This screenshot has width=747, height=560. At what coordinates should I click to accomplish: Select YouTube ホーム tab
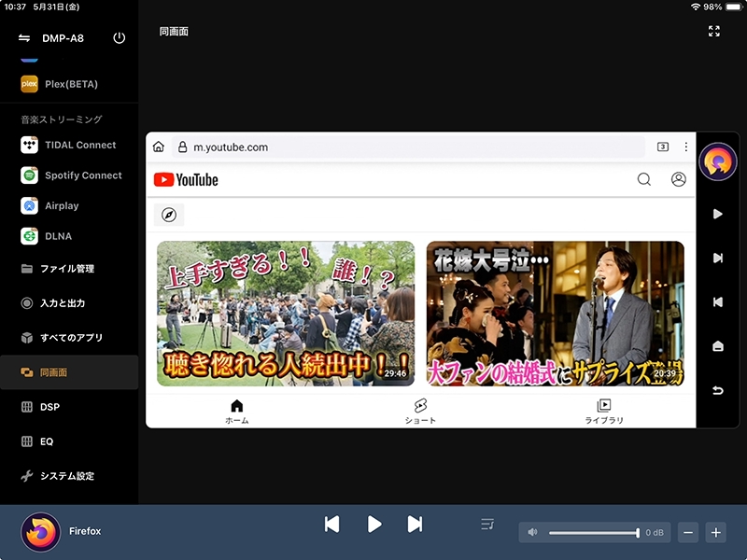click(x=237, y=412)
